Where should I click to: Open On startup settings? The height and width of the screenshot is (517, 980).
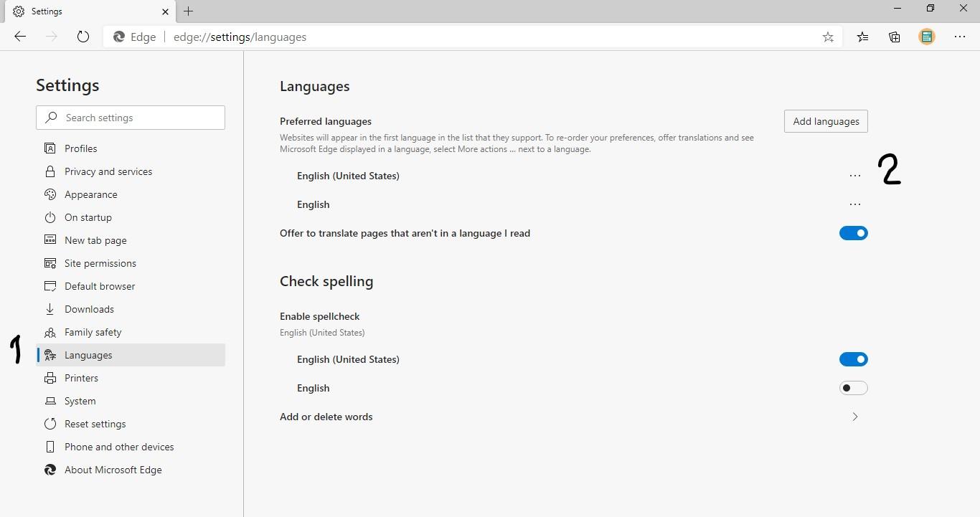tap(131, 217)
